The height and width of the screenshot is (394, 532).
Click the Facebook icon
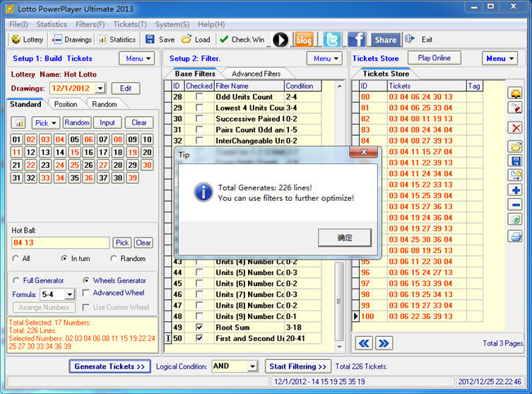tap(357, 40)
